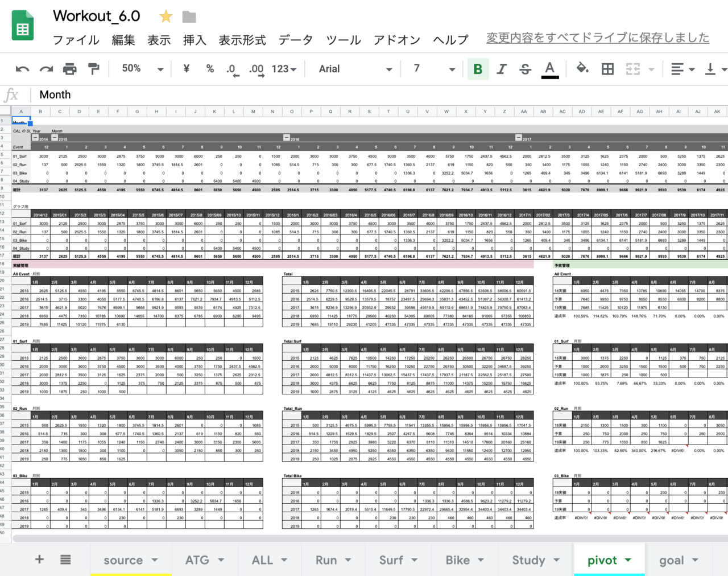Print the spreadsheet with printer icon
The width and height of the screenshot is (728, 576).
pos(69,69)
